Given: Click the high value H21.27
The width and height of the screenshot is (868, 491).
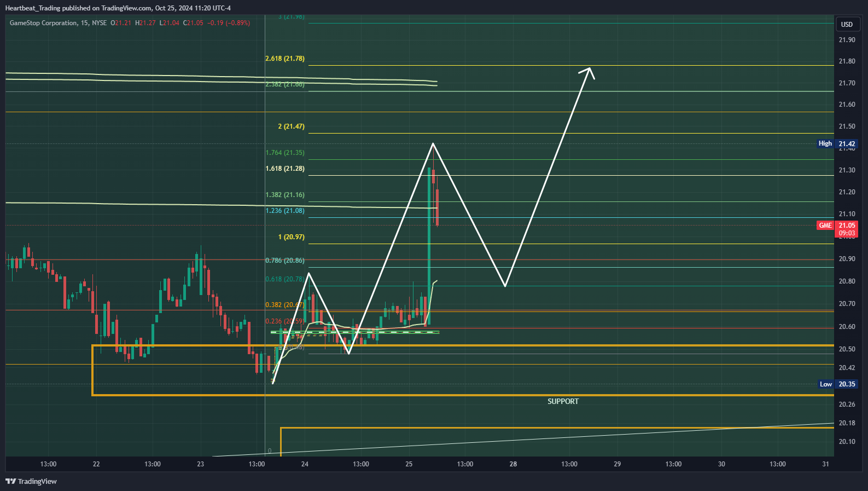Looking at the screenshot, I should (145, 23).
